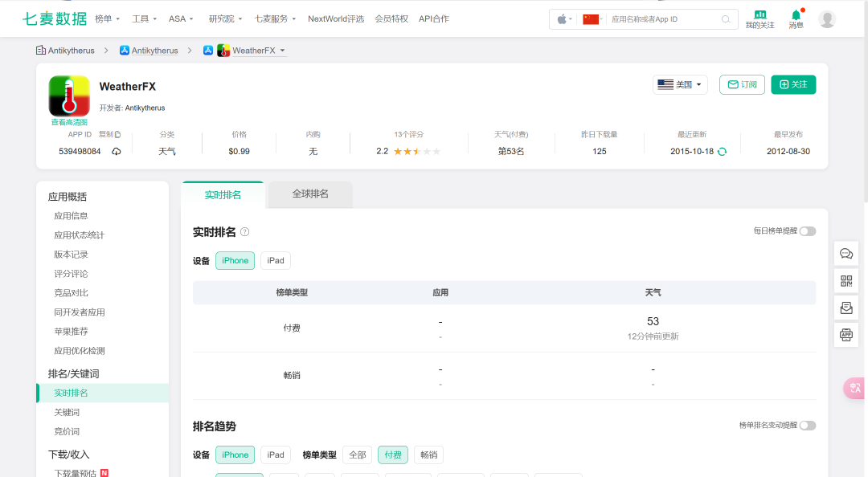868x477 pixels.
Task: Click the APP download floating icon
Action: (x=846, y=335)
